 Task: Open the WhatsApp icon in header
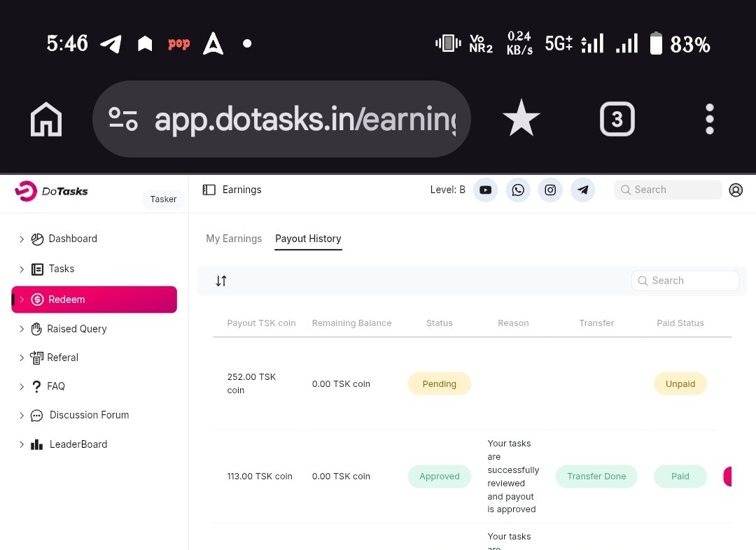518,190
